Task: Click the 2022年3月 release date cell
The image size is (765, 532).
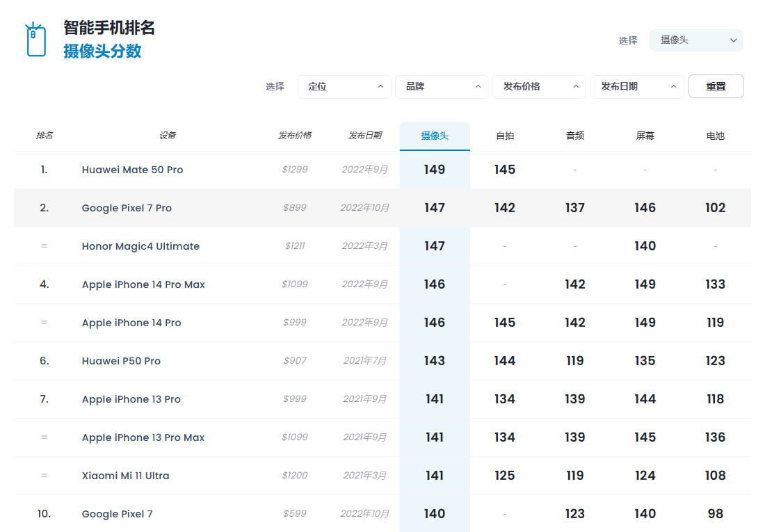Action: coord(365,246)
